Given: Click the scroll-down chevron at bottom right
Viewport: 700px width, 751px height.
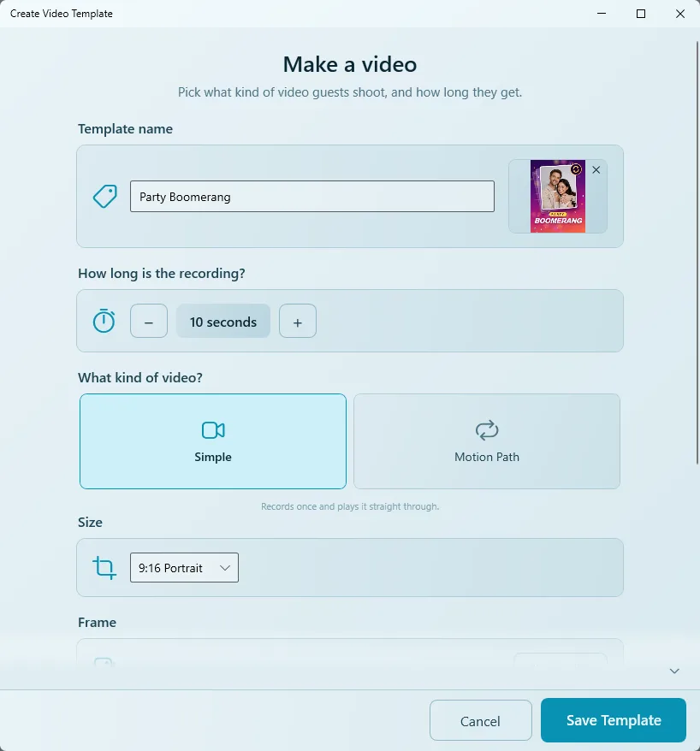Looking at the screenshot, I should point(674,671).
